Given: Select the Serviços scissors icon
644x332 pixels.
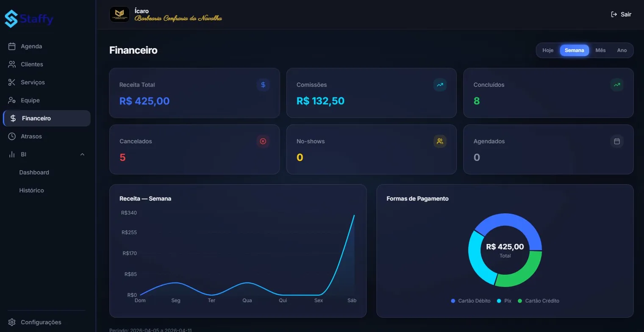Looking at the screenshot, I should [12, 82].
